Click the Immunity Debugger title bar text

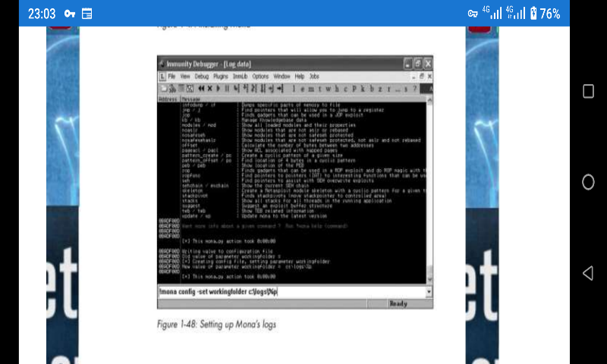[x=208, y=64]
